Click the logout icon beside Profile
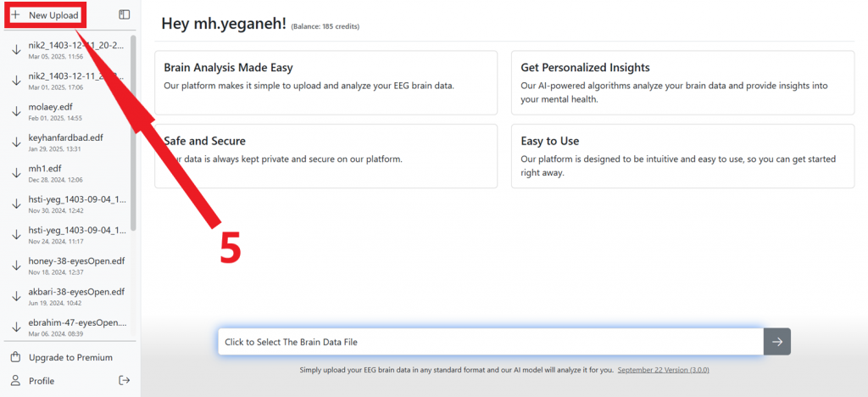Screen dimensions: 868x397 (x=125, y=380)
